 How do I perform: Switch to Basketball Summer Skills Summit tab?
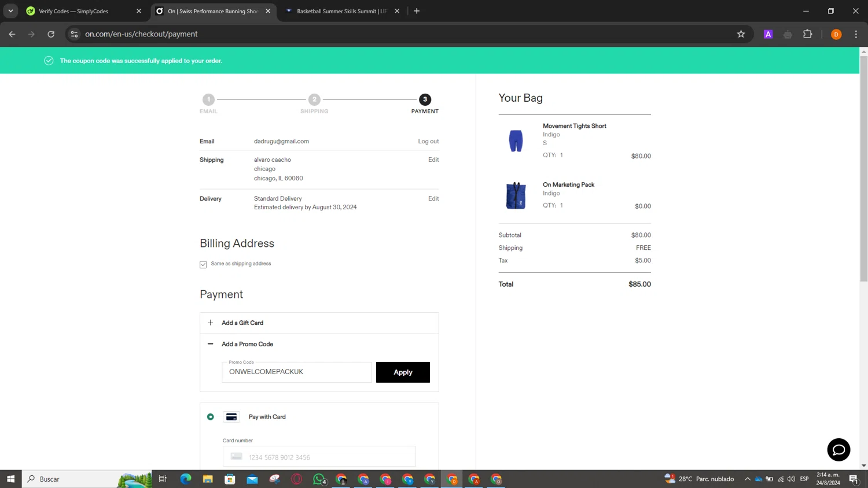[341, 11]
